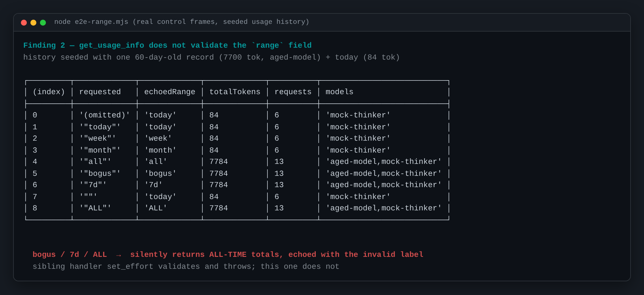Click the yellow minimize window button

tap(33, 23)
